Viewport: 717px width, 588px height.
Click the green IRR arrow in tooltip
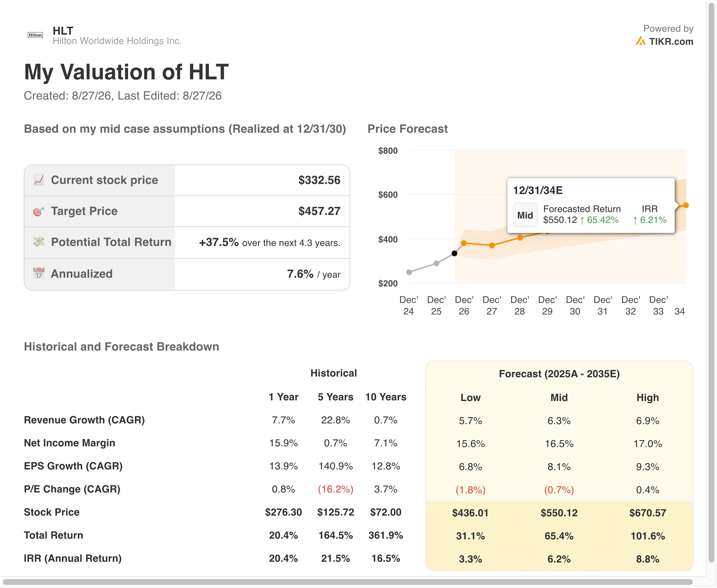click(635, 220)
